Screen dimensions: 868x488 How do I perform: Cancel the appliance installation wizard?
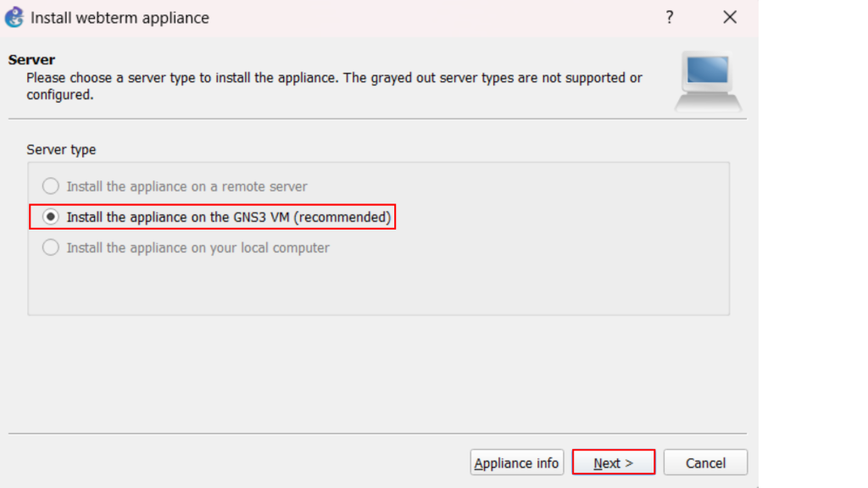click(705, 463)
